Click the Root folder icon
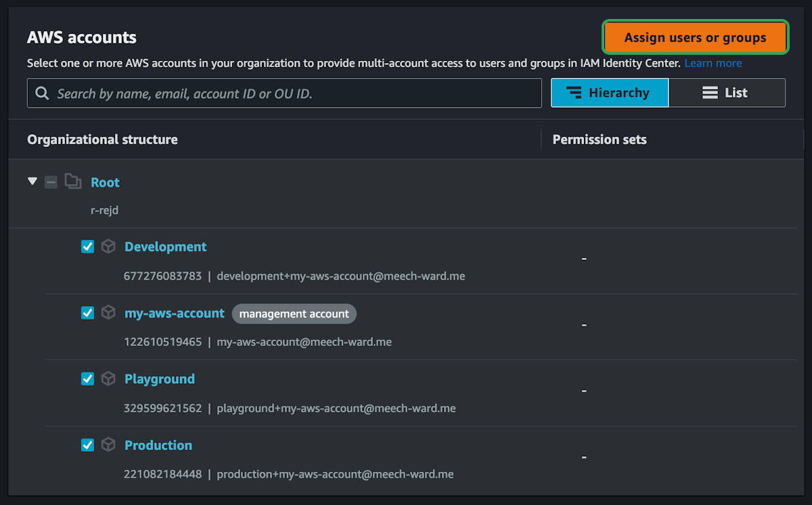The width and height of the screenshot is (812, 505). (x=72, y=181)
